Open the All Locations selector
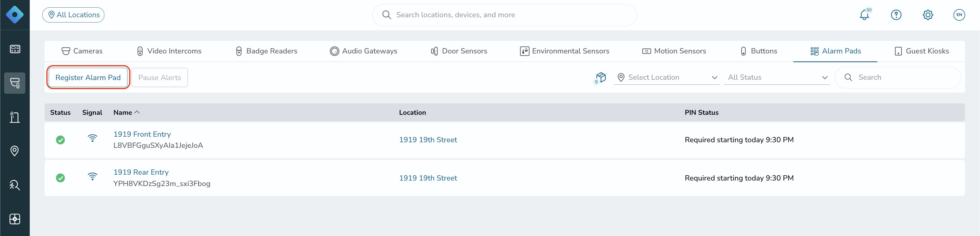 tap(73, 15)
